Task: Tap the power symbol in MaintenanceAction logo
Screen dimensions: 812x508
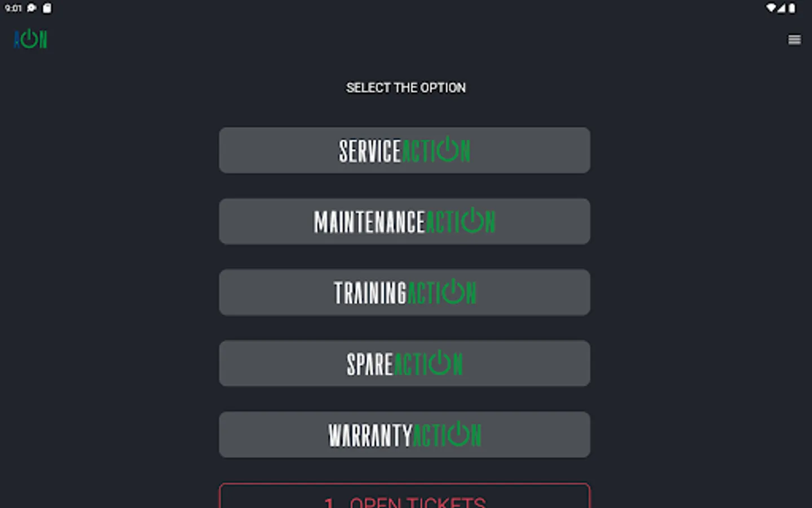Action: [472, 221]
